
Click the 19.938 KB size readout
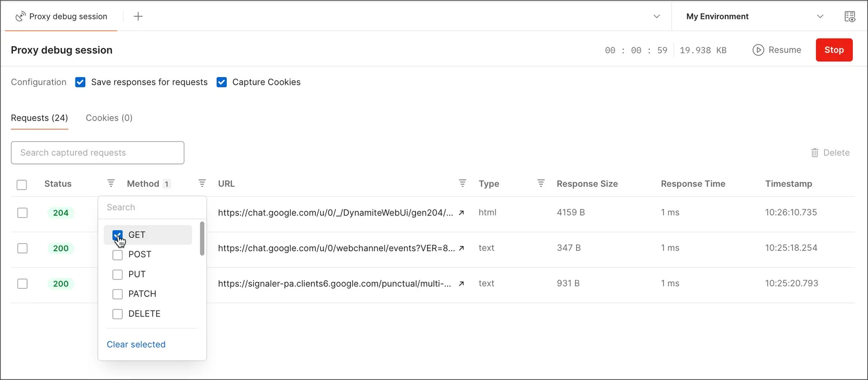pos(703,50)
